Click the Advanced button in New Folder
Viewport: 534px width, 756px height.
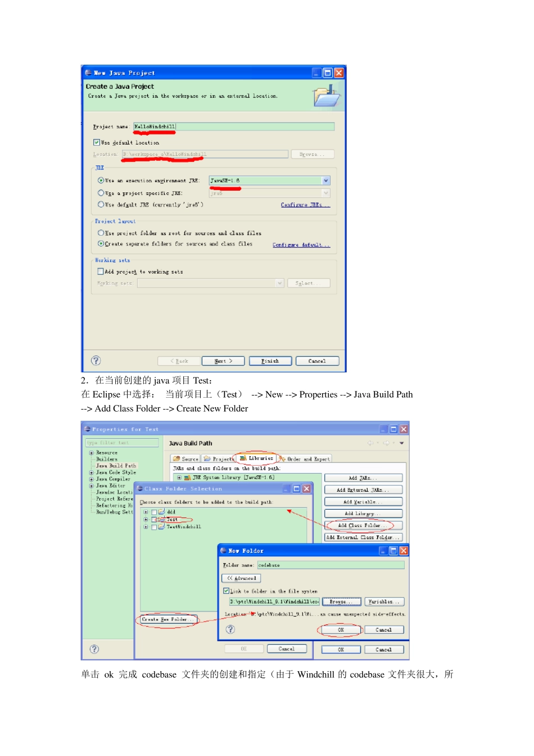(242, 578)
